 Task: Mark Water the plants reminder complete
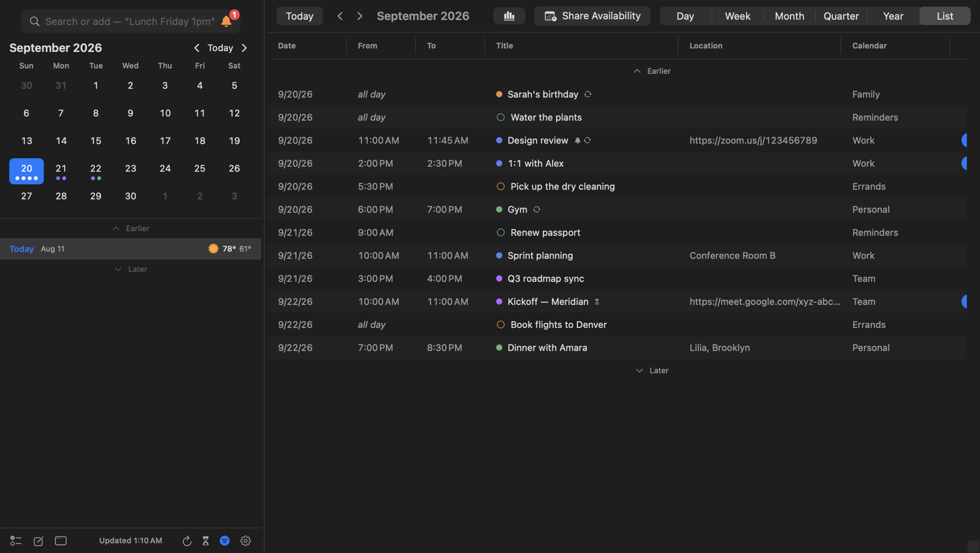click(x=501, y=117)
